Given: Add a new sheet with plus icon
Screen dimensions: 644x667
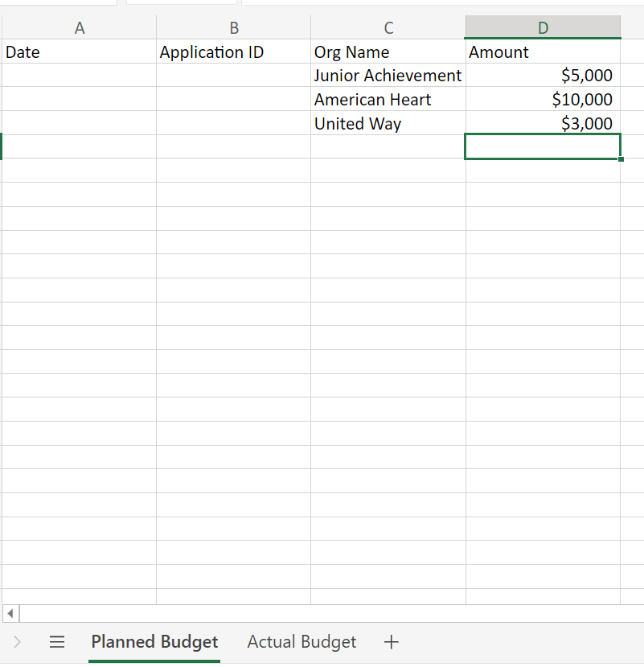Looking at the screenshot, I should 391,642.
